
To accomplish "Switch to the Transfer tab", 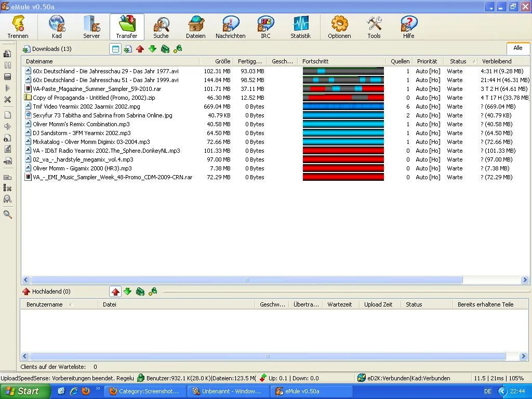I will pos(126,26).
